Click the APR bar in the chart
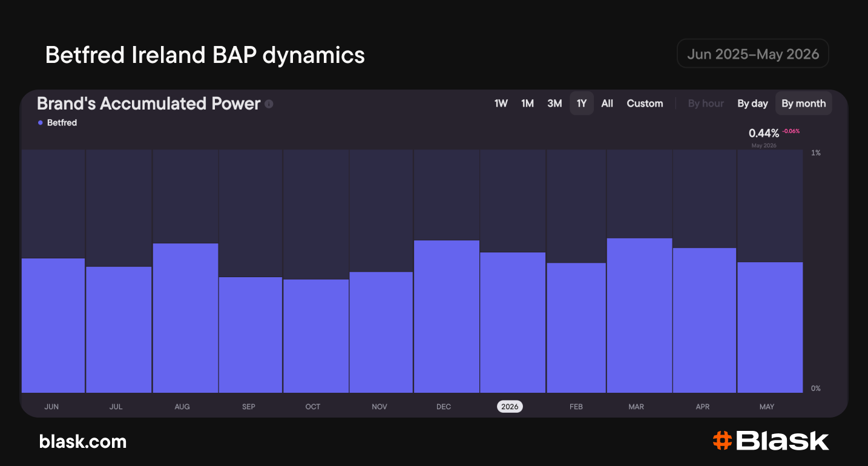Image resolution: width=868 pixels, height=466 pixels. 705,320
